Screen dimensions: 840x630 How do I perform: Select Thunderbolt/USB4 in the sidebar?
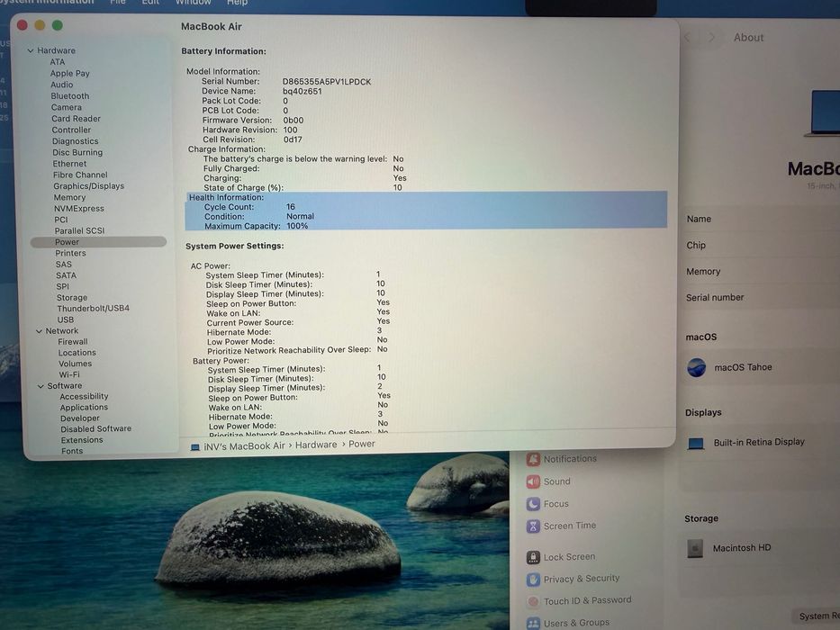pos(94,309)
